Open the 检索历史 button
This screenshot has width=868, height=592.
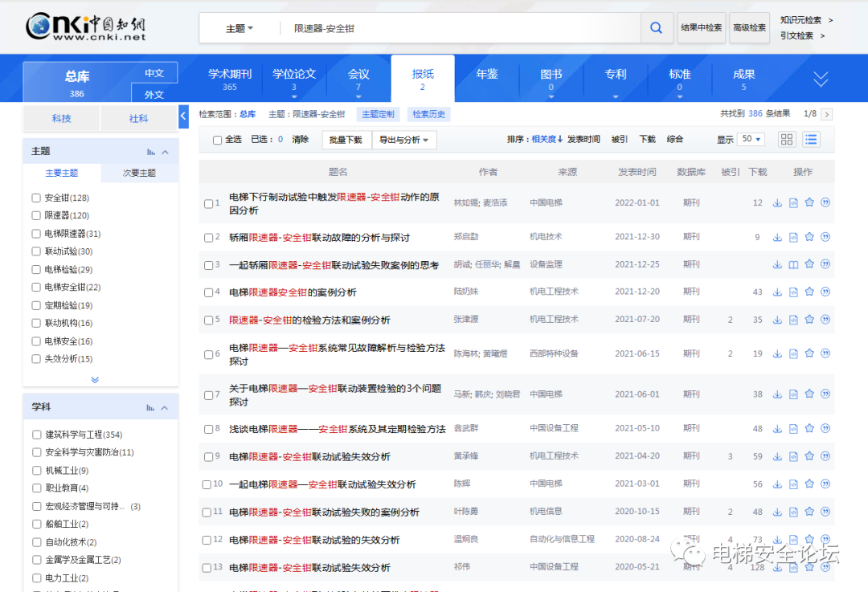pyautogui.click(x=428, y=114)
